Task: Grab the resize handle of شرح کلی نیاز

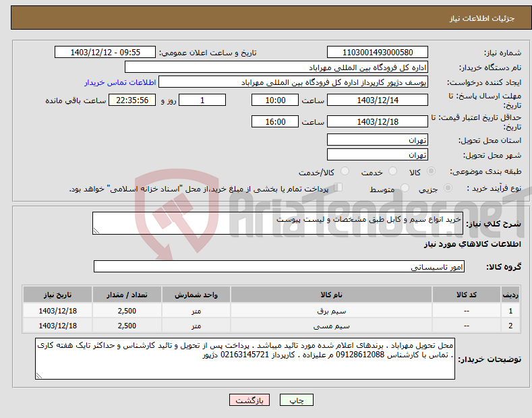Action: point(96,231)
